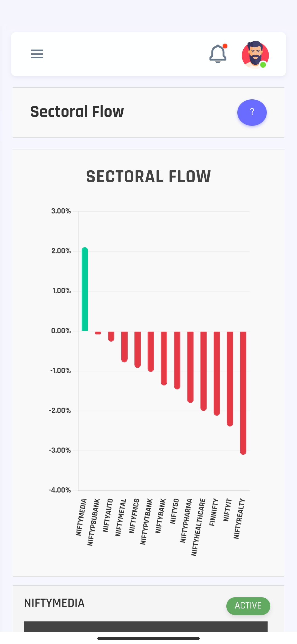Viewport: 297px width, 644px height.
Task: Click the NIFTYAUTO bar
Action: point(111,336)
